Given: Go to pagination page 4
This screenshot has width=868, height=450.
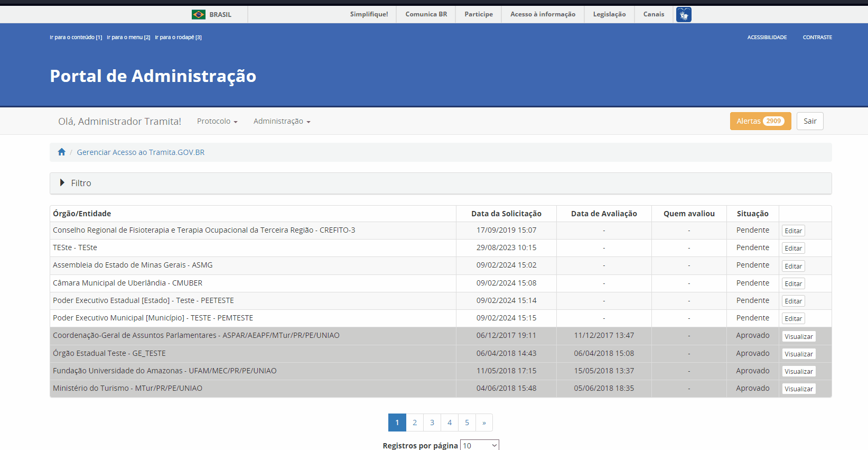Looking at the screenshot, I should click(450, 423).
